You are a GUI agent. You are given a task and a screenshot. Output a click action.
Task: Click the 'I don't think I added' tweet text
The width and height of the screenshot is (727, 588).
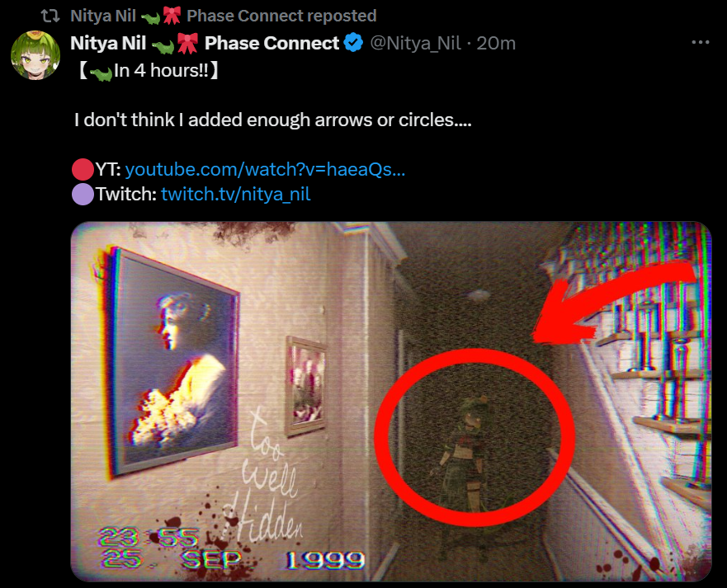click(x=272, y=120)
